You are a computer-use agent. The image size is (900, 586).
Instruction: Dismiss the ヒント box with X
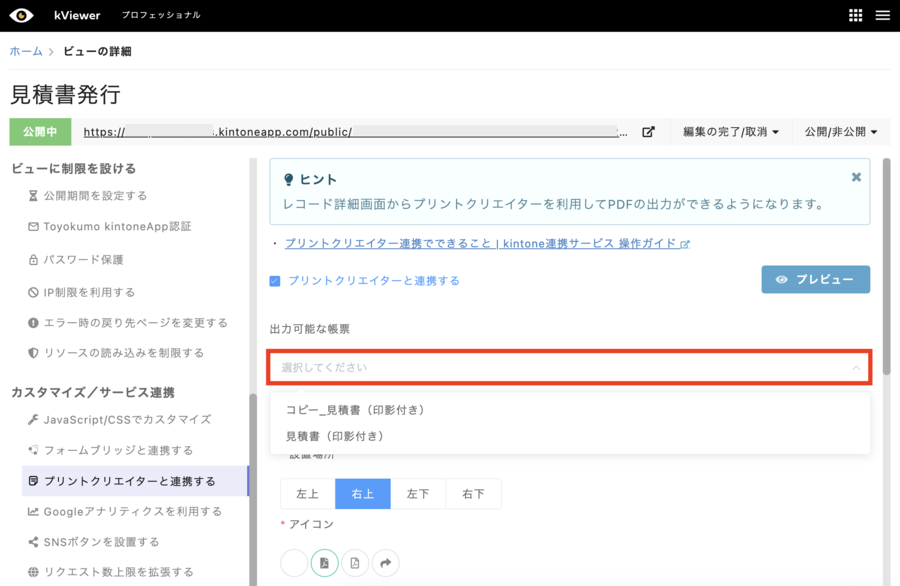coord(856,177)
